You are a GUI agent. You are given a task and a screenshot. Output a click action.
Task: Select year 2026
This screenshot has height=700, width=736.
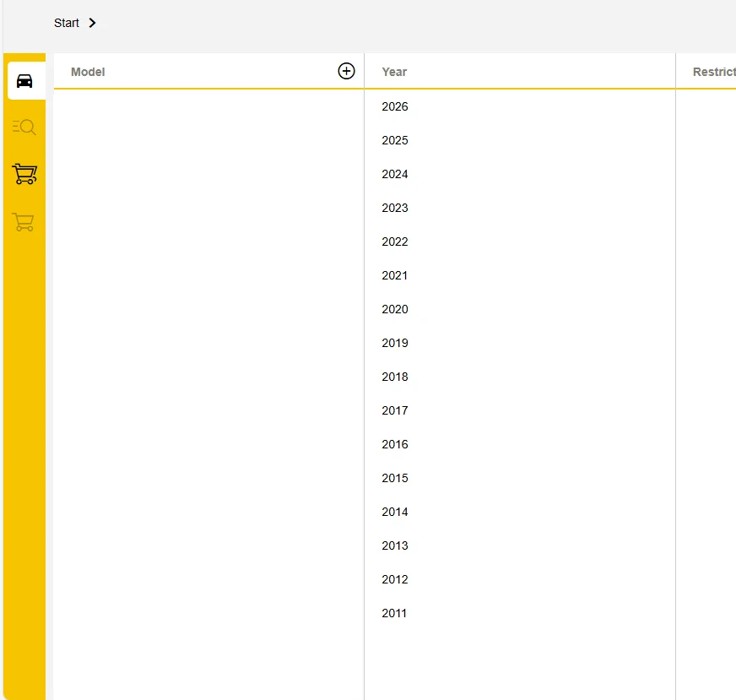point(395,106)
